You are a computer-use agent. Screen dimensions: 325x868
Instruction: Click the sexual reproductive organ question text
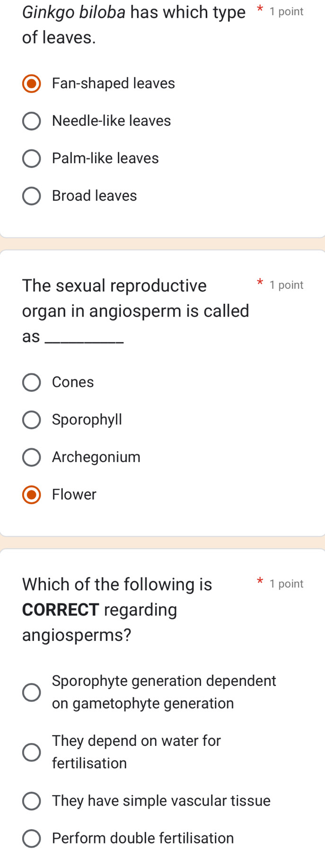[135, 310]
